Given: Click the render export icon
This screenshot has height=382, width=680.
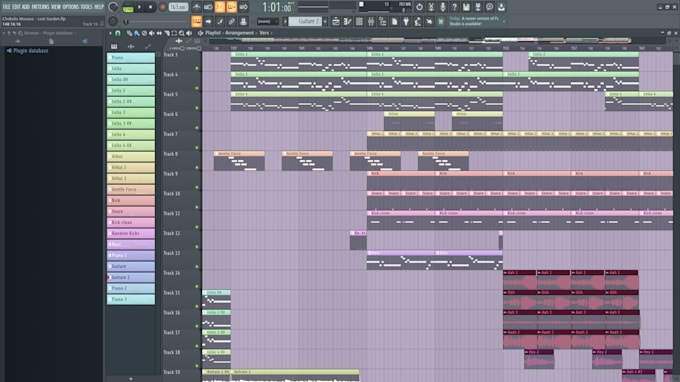Looking at the screenshot, I should [478, 7].
